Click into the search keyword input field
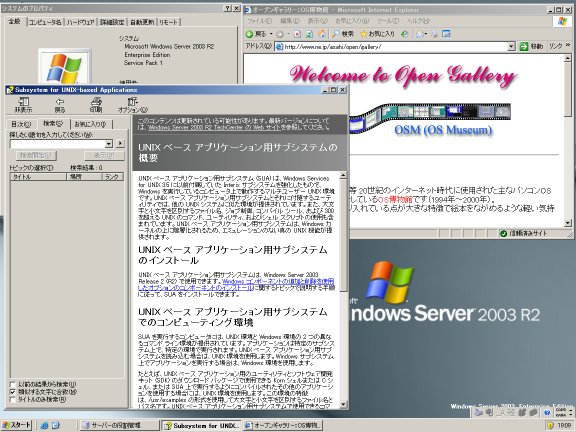This screenshot has height=432, width=576. [58, 143]
